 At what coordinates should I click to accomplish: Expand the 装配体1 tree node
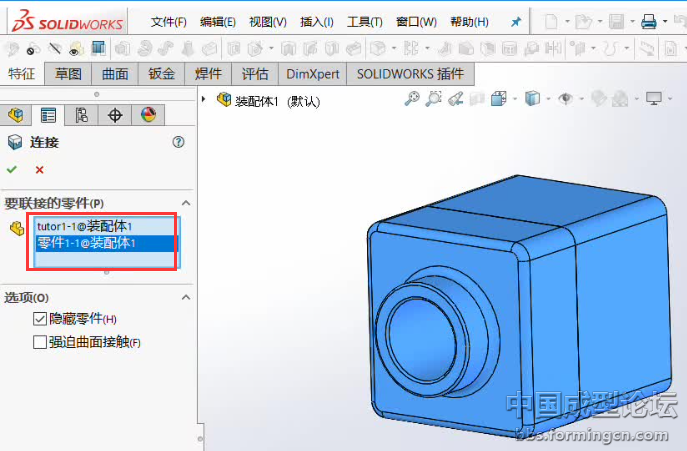(x=205, y=100)
